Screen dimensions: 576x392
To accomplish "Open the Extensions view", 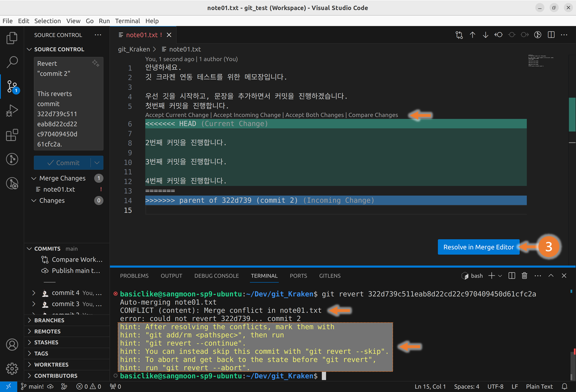I will (12, 135).
